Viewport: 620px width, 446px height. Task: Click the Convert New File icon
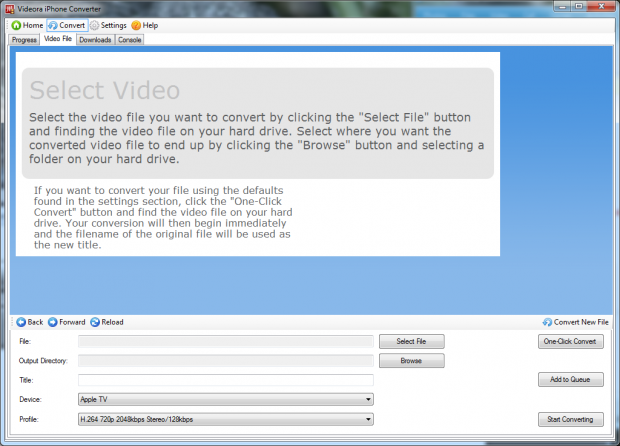pos(547,322)
